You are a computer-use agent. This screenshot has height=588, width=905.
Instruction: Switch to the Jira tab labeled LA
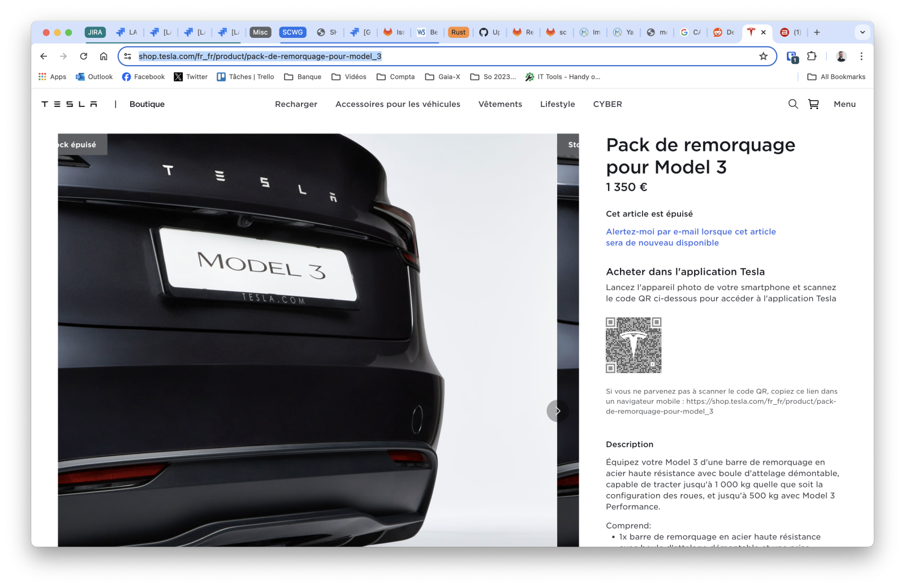point(126,32)
